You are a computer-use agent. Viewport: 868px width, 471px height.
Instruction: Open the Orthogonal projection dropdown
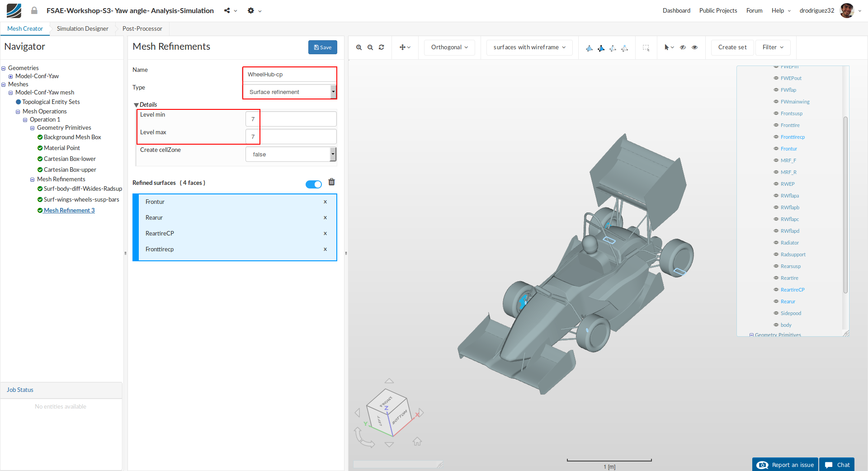click(449, 47)
